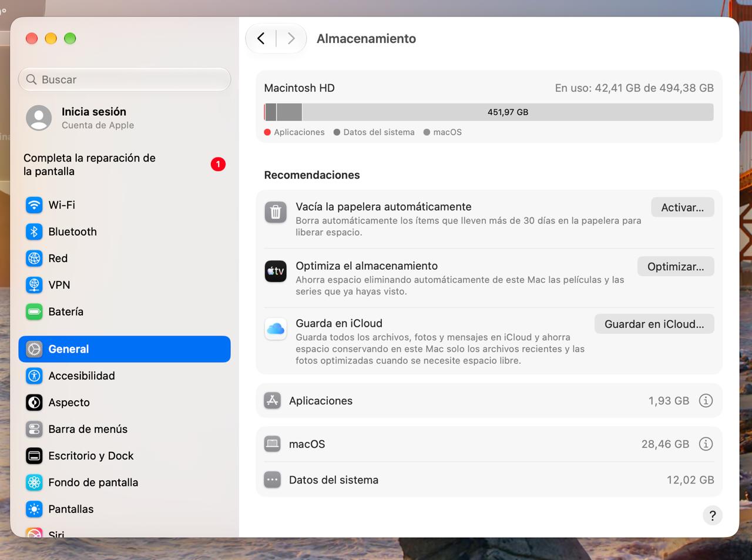Click the Escritorio y Dock icon
The image size is (752, 560).
[x=34, y=456]
